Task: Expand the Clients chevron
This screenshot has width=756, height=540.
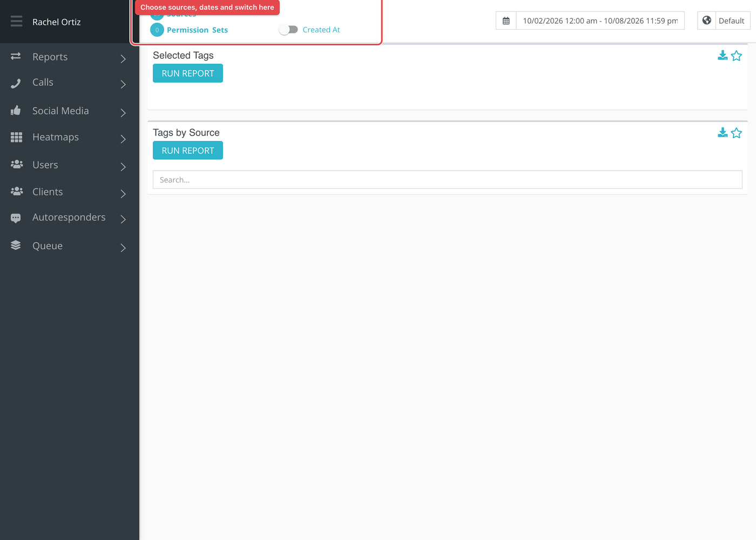Action: [x=123, y=193]
